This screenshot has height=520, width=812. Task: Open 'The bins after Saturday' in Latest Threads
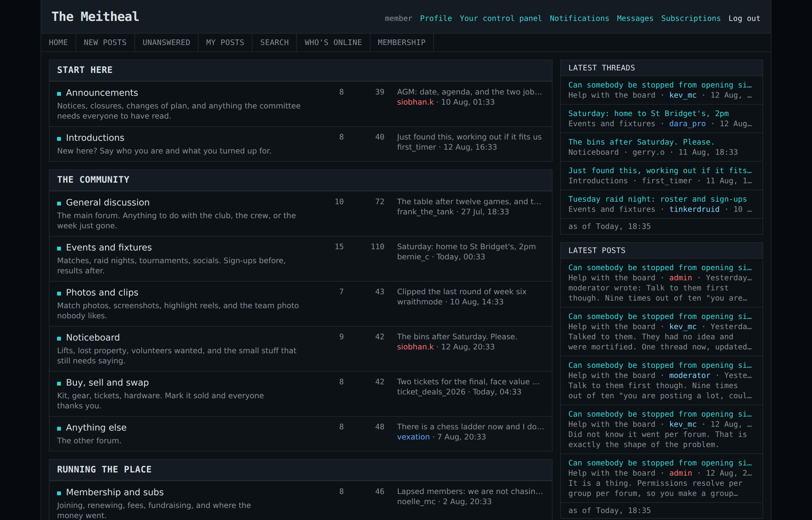pos(641,142)
